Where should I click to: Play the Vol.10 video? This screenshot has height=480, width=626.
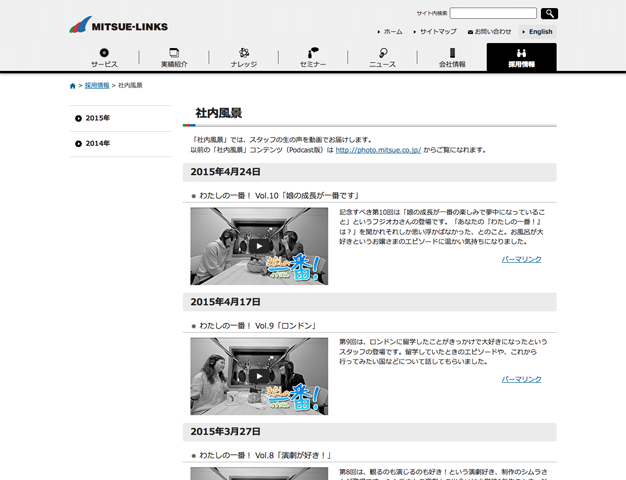[x=259, y=246]
